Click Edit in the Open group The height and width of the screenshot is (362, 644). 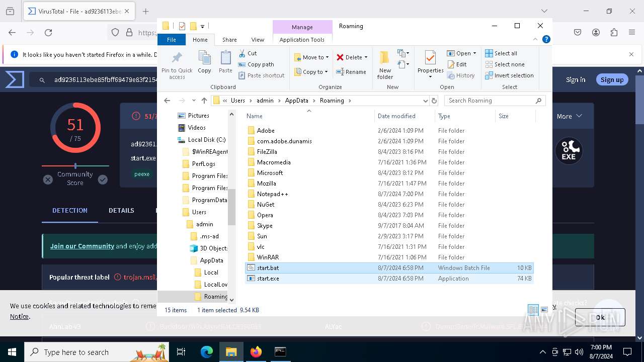pyautogui.click(x=457, y=64)
